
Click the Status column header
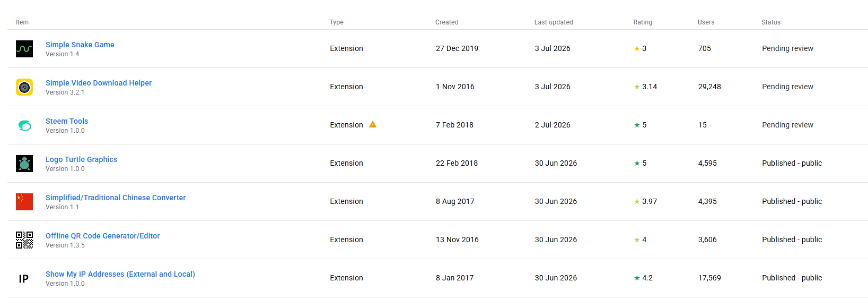[x=771, y=22]
